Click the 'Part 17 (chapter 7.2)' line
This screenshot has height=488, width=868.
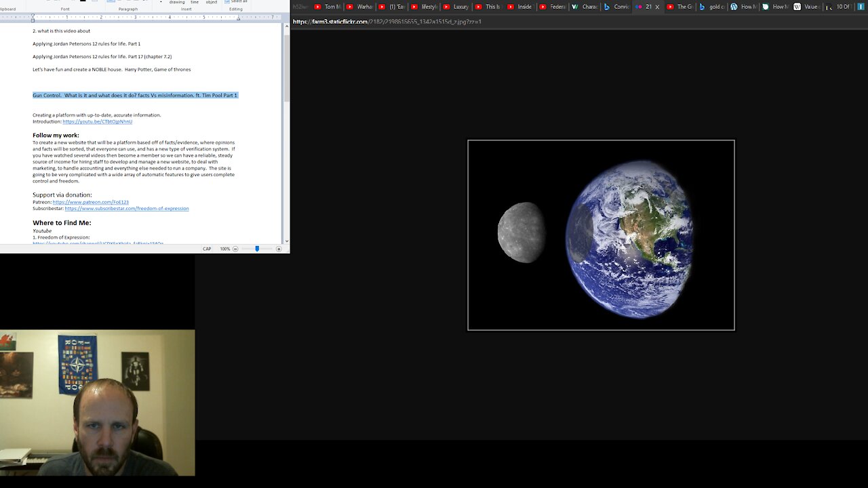click(102, 57)
